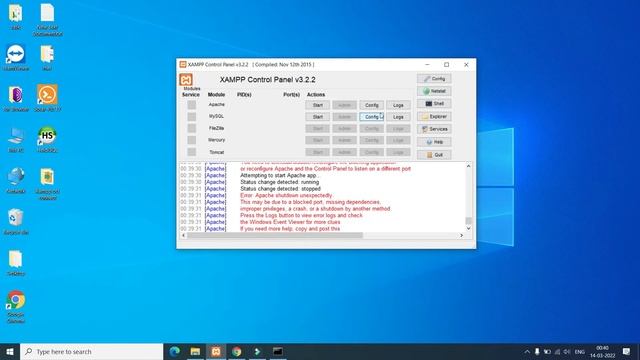Click log line 'Status change detected: running'
Image resolution: width=640 pixels, height=360 pixels.
pyautogui.click(x=280, y=182)
